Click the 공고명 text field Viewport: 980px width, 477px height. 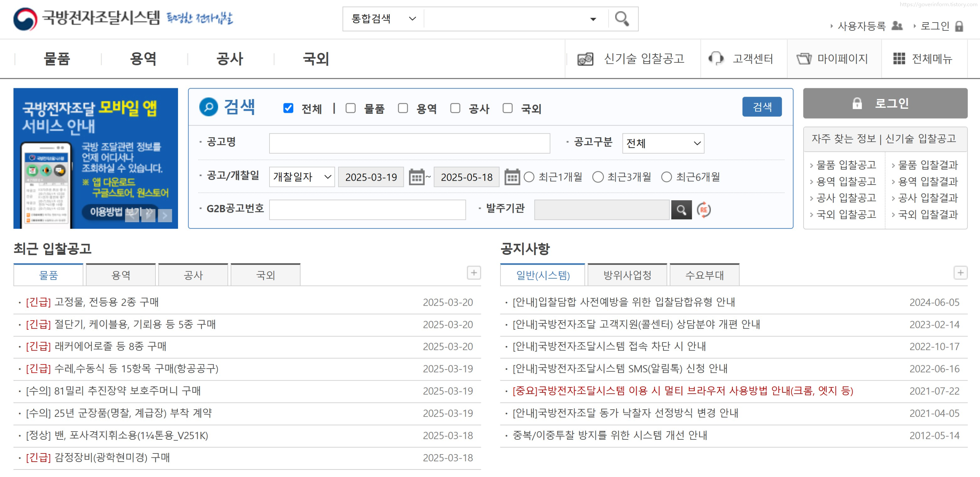coord(409,143)
